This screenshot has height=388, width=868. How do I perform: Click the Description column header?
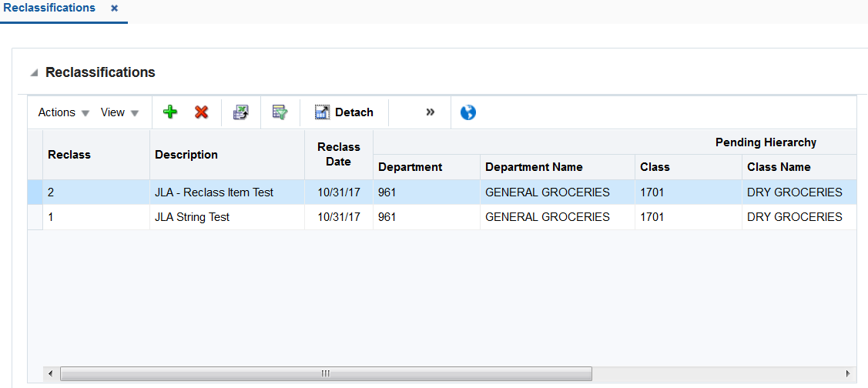227,155
